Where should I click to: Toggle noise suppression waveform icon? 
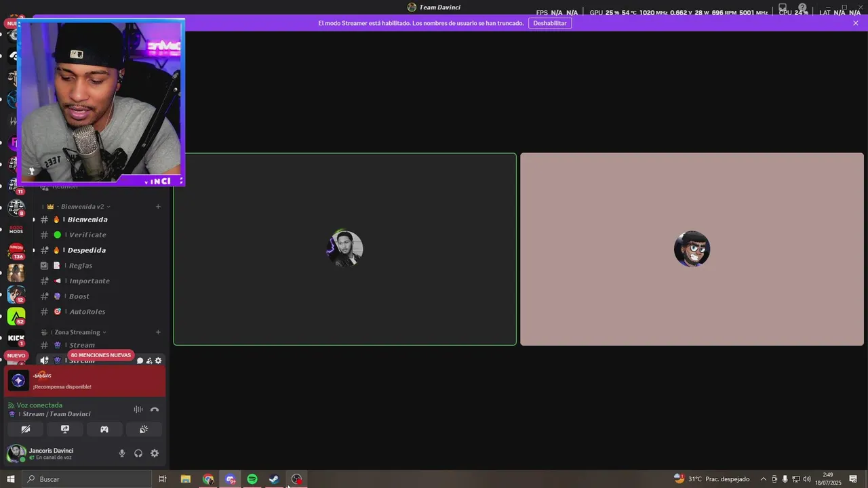(x=138, y=409)
